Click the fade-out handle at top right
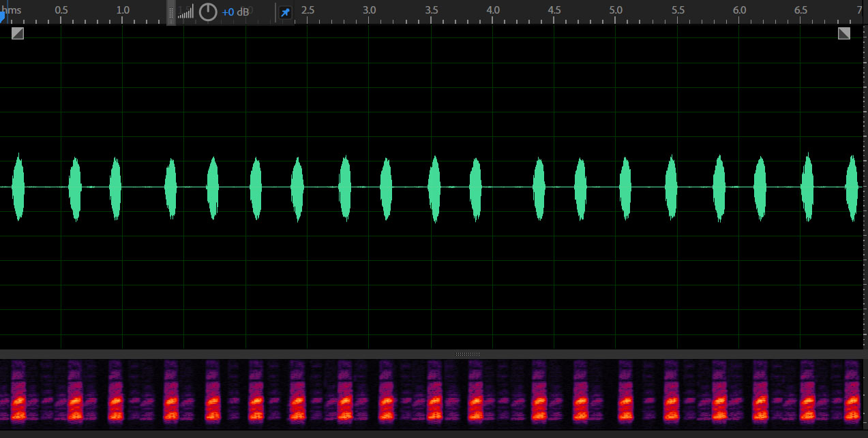 coord(844,33)
